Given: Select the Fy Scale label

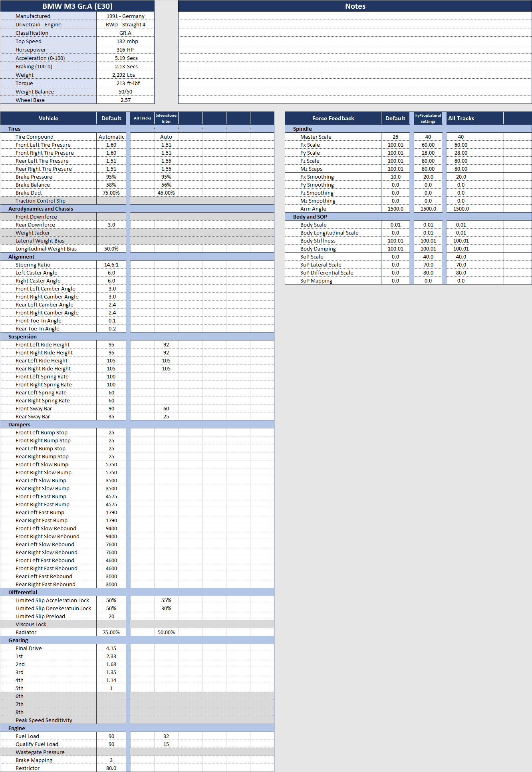Looking at the screenshot, I should (310, 153).
